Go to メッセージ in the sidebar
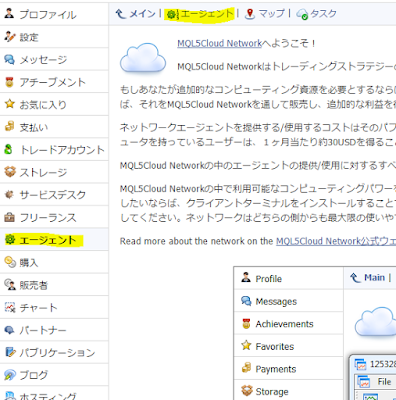This screenshot has width=396, height=400. tap(54, 59)
